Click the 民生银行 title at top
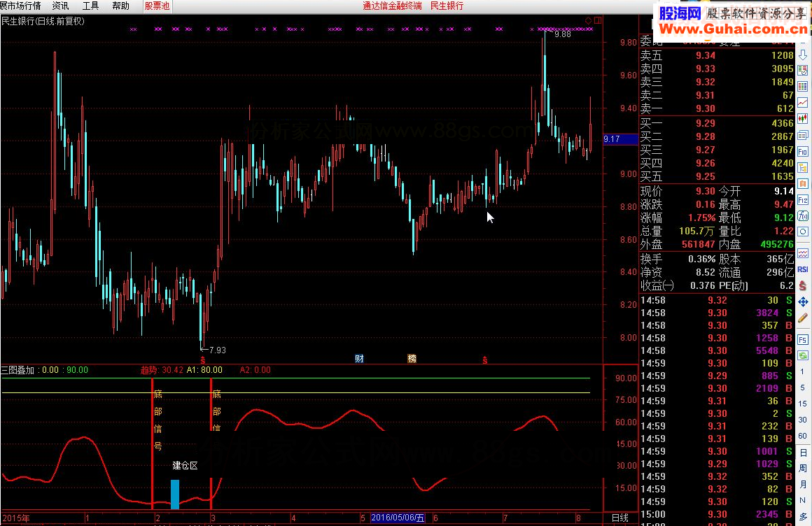The image size is (812, 526). pyautogui.click(x=447, y=6)
